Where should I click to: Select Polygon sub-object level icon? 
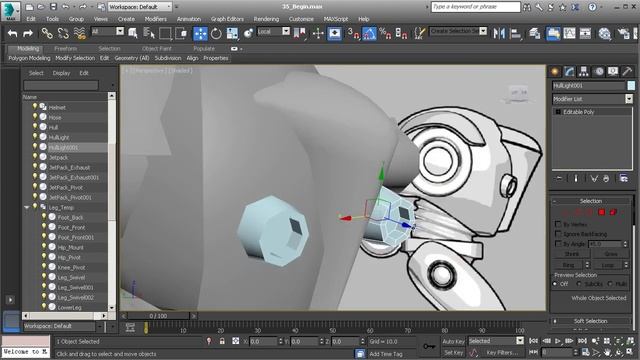point(601,212)
